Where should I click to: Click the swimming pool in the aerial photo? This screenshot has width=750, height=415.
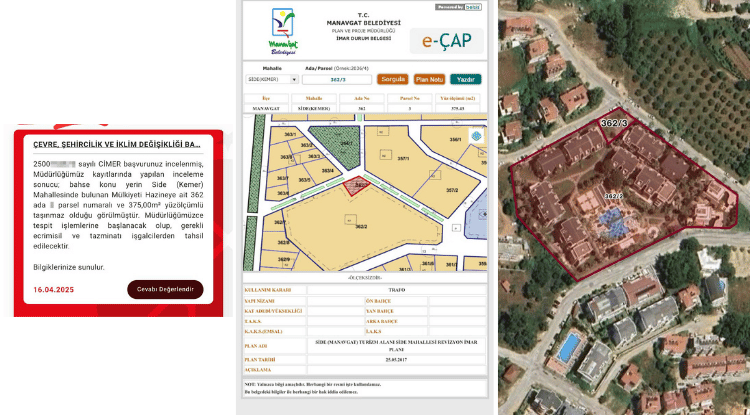(x=568, y=348)
